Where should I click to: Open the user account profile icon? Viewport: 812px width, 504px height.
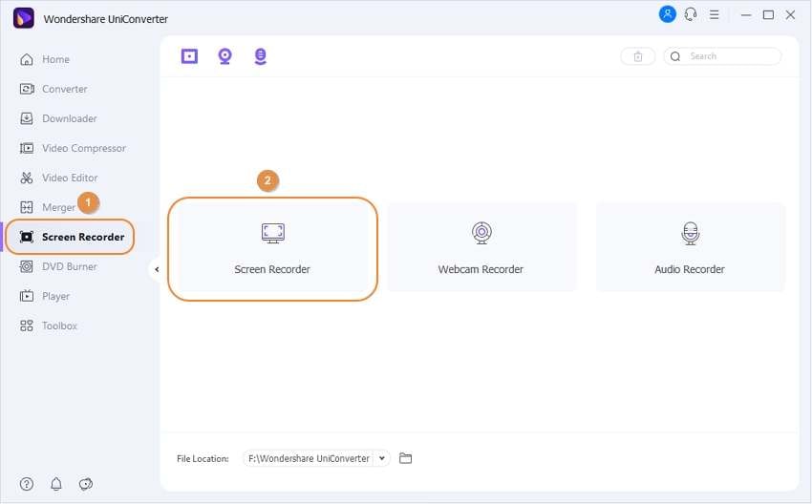tap(667, 14)
